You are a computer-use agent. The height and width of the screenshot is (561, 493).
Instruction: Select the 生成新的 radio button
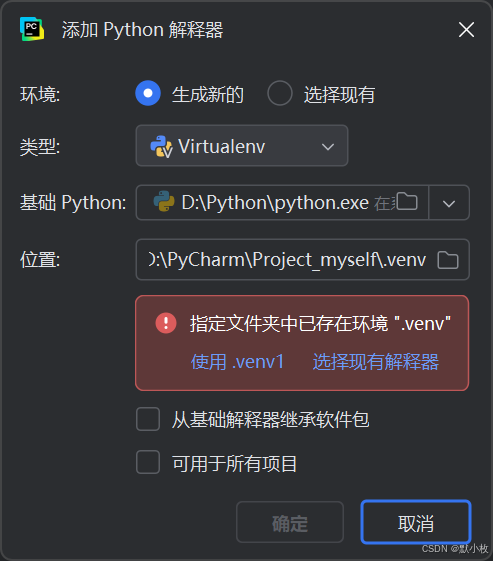point(148,93)
